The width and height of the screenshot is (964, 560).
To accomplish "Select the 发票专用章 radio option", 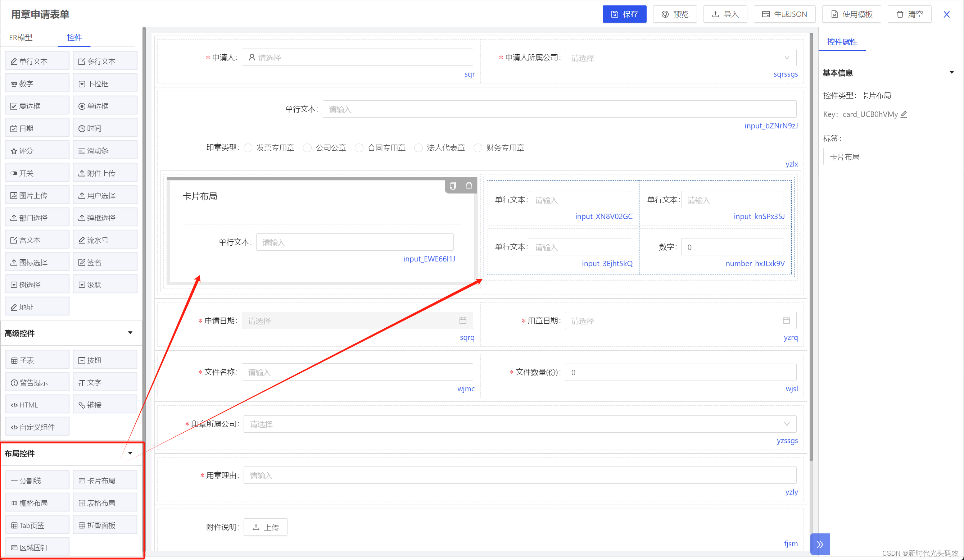I will click(248, 148).
